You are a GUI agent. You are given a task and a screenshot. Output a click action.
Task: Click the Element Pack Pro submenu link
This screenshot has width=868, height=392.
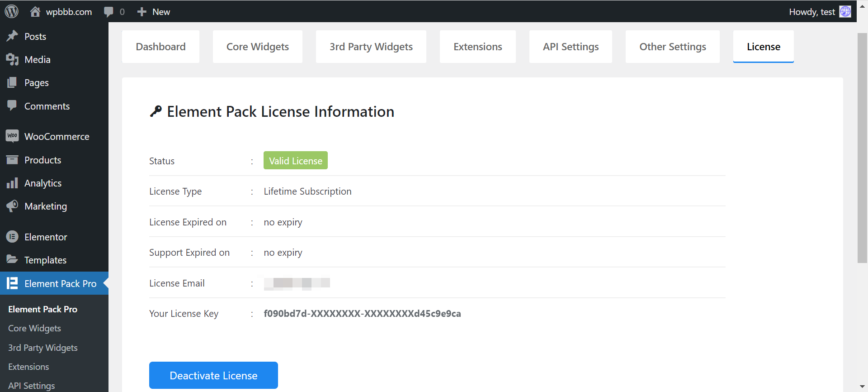tap(42, 309)
